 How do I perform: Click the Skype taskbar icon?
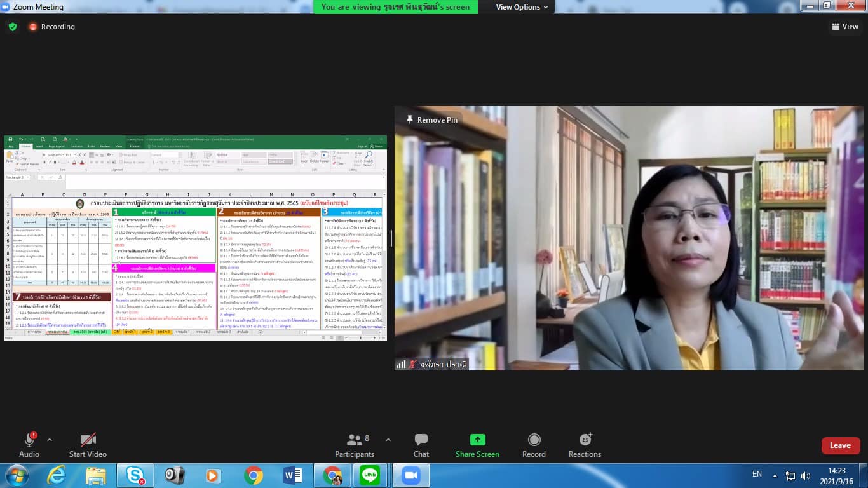tap(135, 475)
